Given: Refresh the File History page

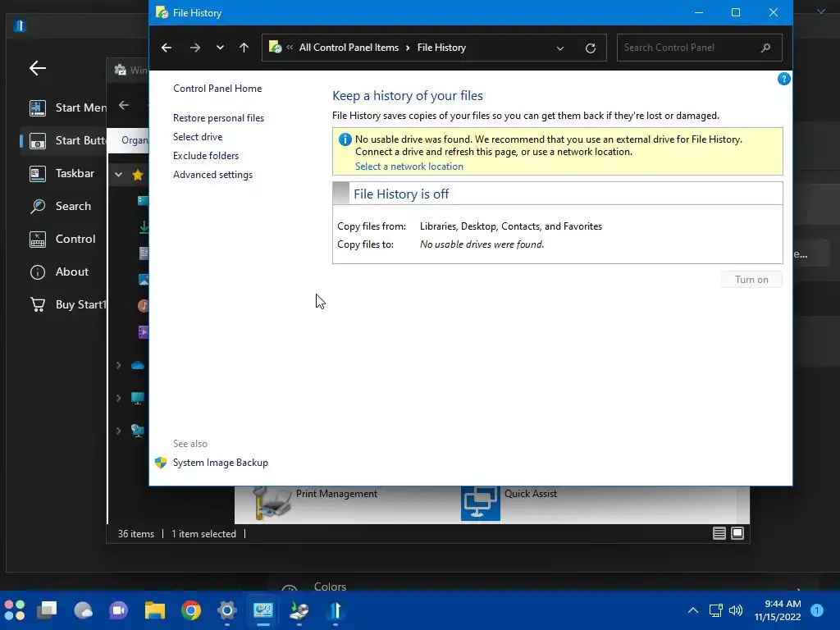Looking at the screenshot, I should [x=591, y=48].
